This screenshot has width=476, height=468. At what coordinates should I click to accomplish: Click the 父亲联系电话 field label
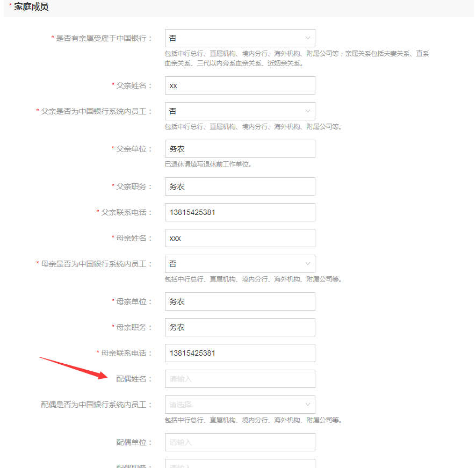coord(124,212)
